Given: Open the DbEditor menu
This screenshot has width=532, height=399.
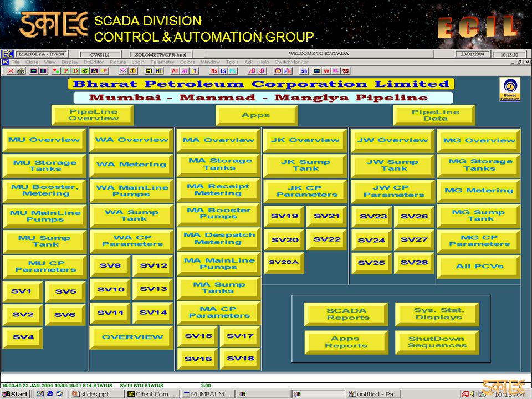Looking at the screenshot, I should click(94, 62).
